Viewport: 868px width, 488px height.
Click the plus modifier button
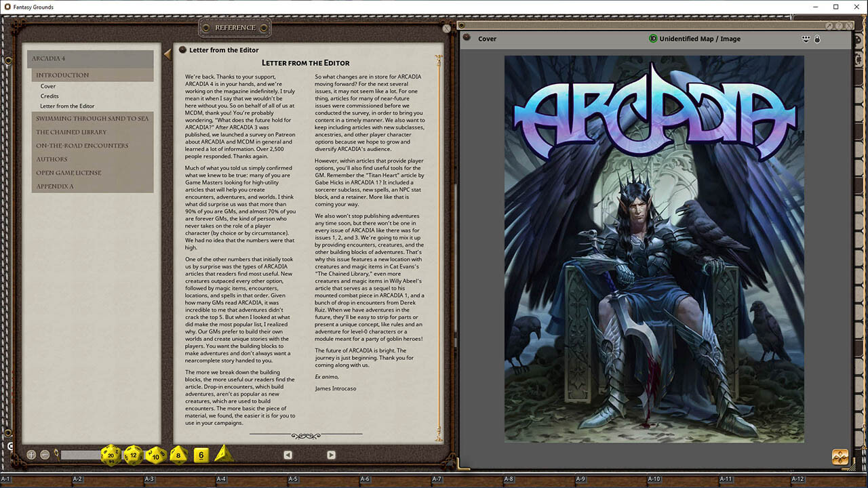pyautogui.click(x=31, y=455)
